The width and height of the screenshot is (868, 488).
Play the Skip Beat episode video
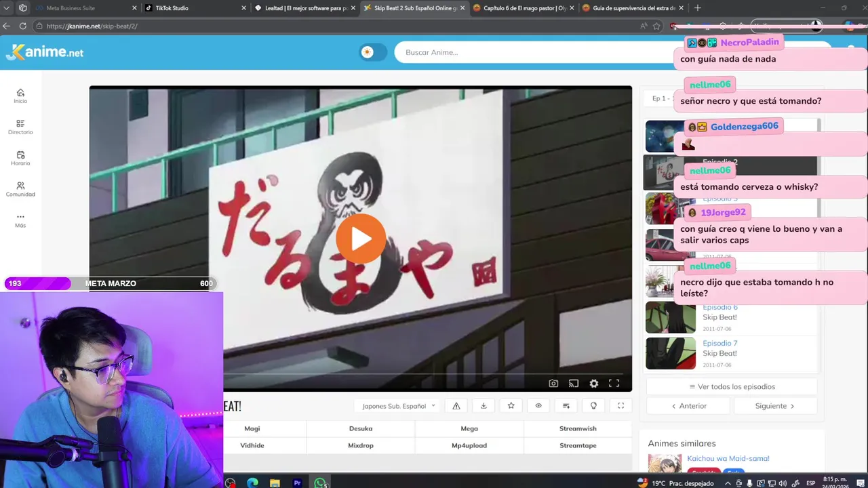click(361, 239)
